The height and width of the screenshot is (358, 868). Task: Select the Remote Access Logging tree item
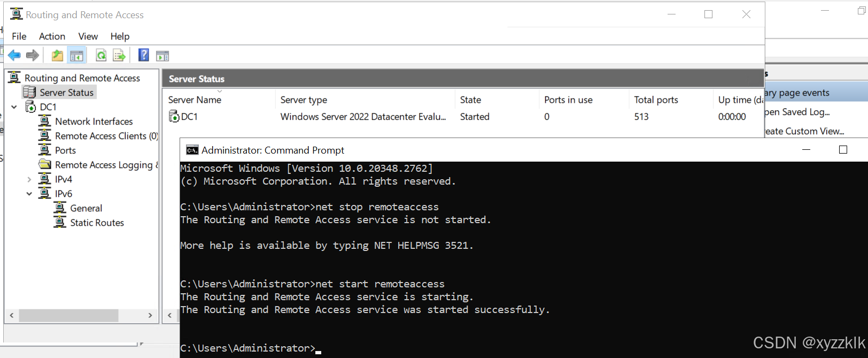click(x=106, y=164)
